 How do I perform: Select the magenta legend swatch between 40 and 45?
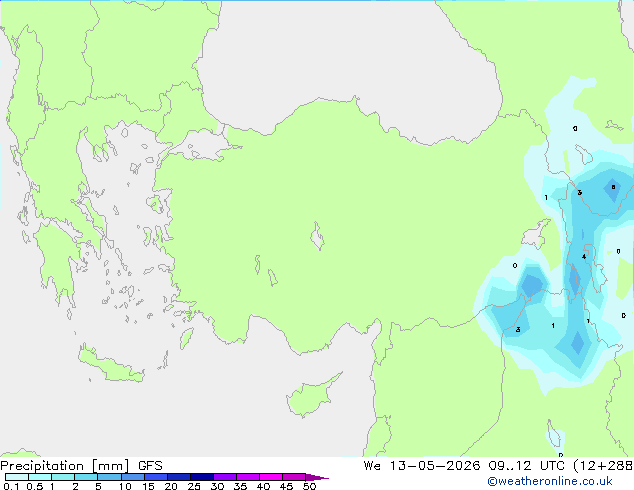tap(271, 477)
